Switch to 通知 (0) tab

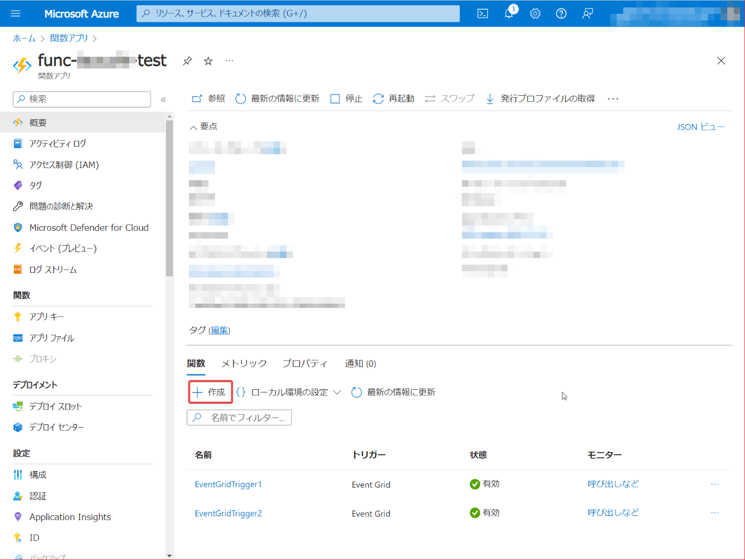click(360, 364)
